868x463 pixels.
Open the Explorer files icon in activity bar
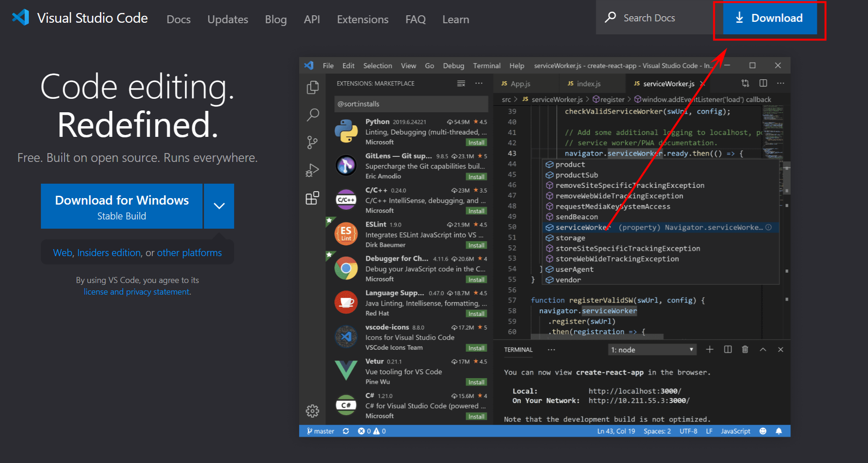click(313, 87)
